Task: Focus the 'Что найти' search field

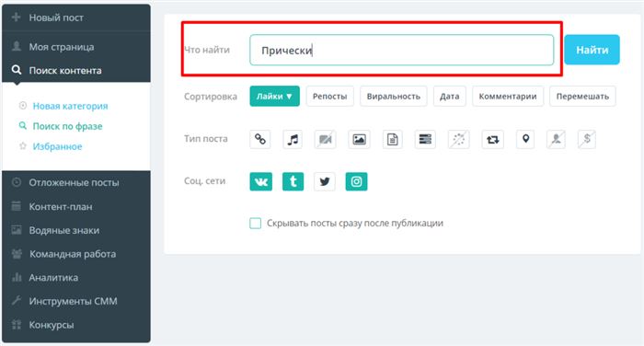Action: coord(402,50)
